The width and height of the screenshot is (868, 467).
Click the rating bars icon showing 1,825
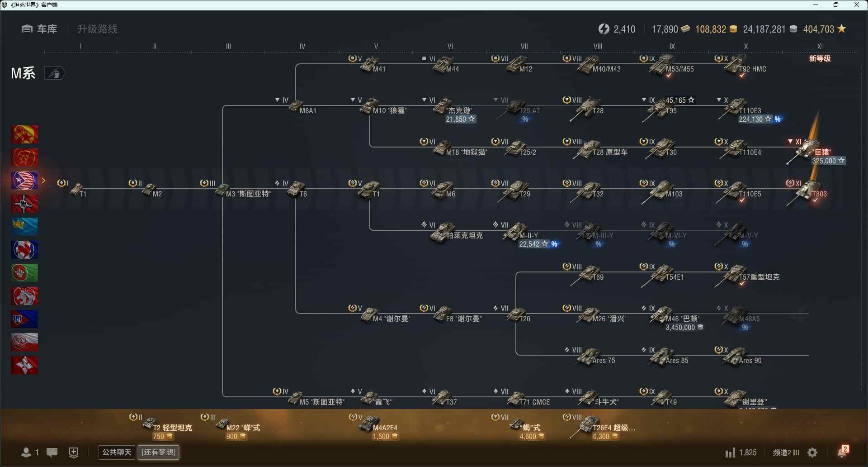[x=741, y=453]
